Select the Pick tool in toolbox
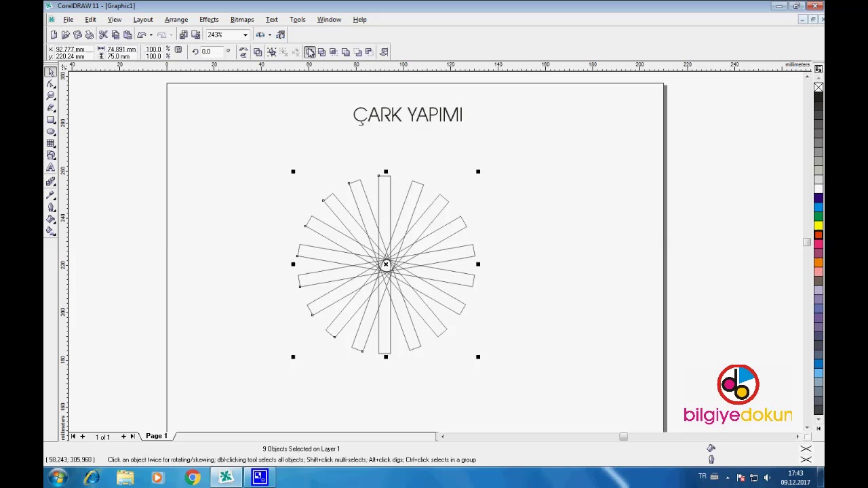The image size is (868, 488). (51, 72)
